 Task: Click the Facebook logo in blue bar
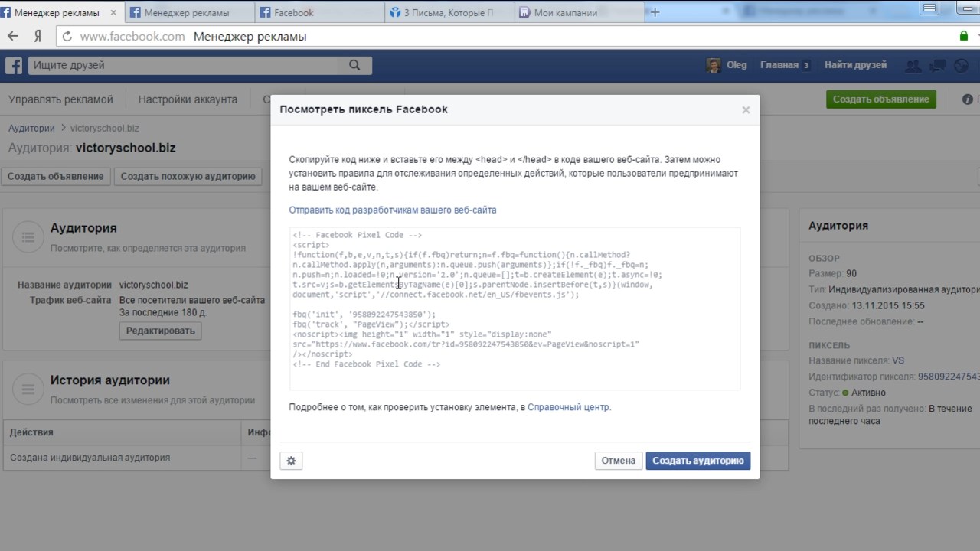tap(14, 66)
